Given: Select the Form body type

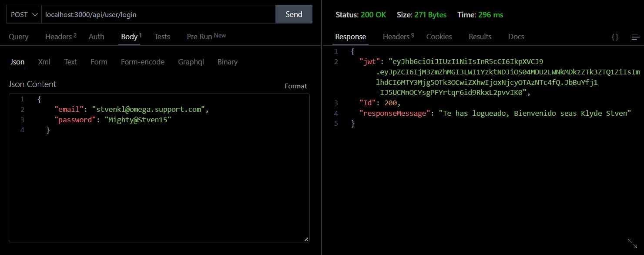Looking at the screenshot, I should (99, 62).
